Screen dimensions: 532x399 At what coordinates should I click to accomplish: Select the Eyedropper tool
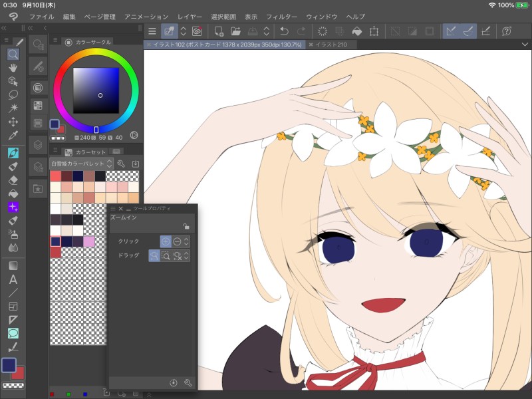click(x=13, y=136)
